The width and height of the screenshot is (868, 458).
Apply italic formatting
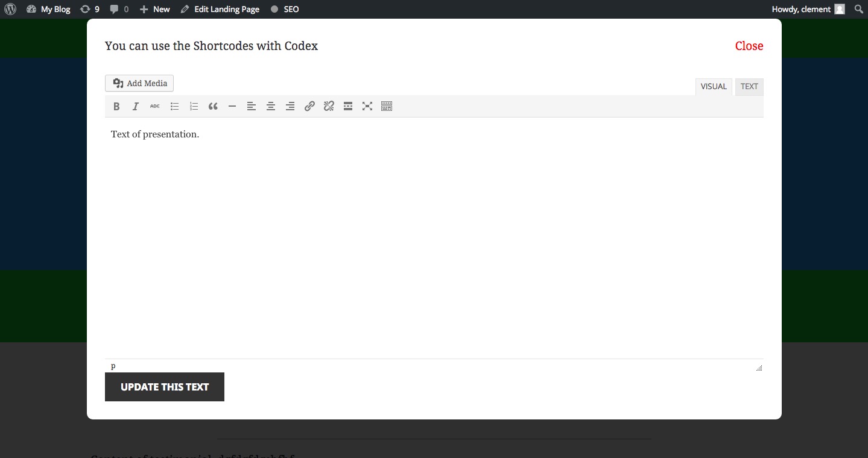[136, 106]
